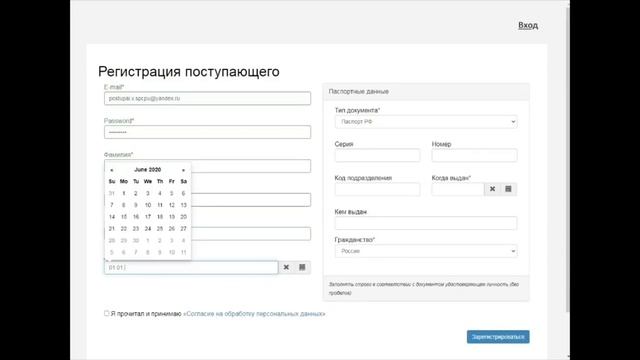640x360 pixels.
Task: Clear the 'Когда выдан' date with the X icon
Action: pyautogui.click(x=492, y=189)
